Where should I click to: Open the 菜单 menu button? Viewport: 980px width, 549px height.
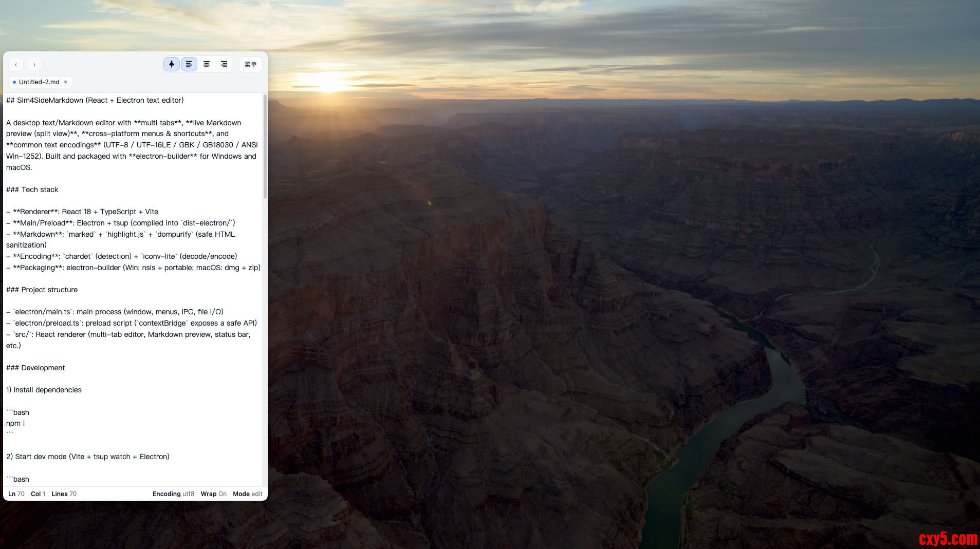tap(251, 64)
